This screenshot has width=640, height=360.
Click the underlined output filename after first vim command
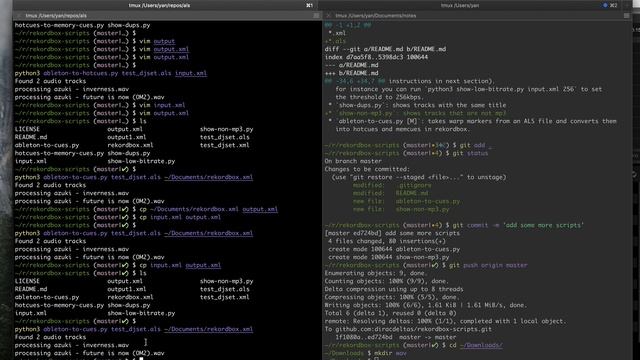(x=164, y=41)
